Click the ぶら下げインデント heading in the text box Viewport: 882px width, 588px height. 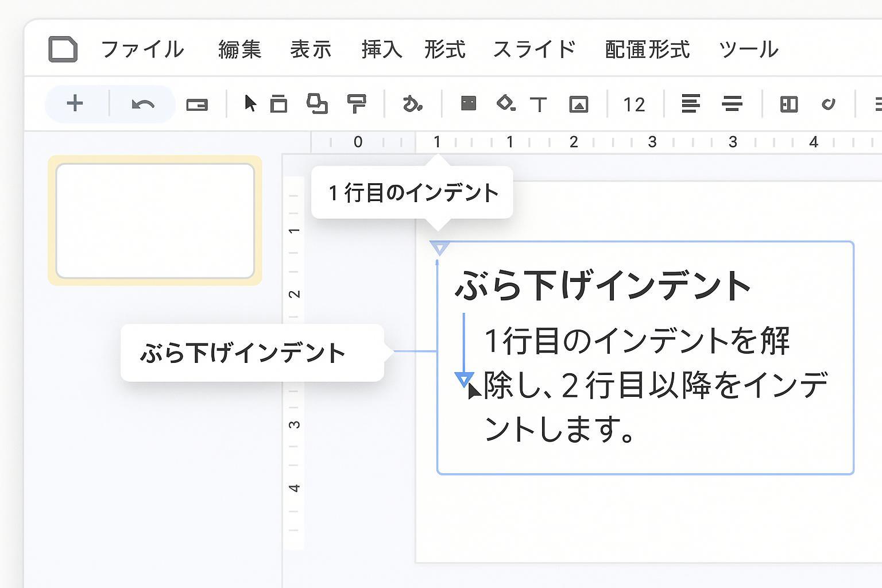pyautogui.click(x=603, y=285)
